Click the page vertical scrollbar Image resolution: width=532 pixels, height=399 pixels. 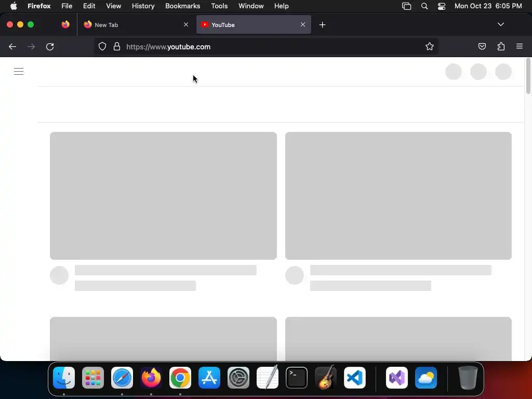coord(528,76)
